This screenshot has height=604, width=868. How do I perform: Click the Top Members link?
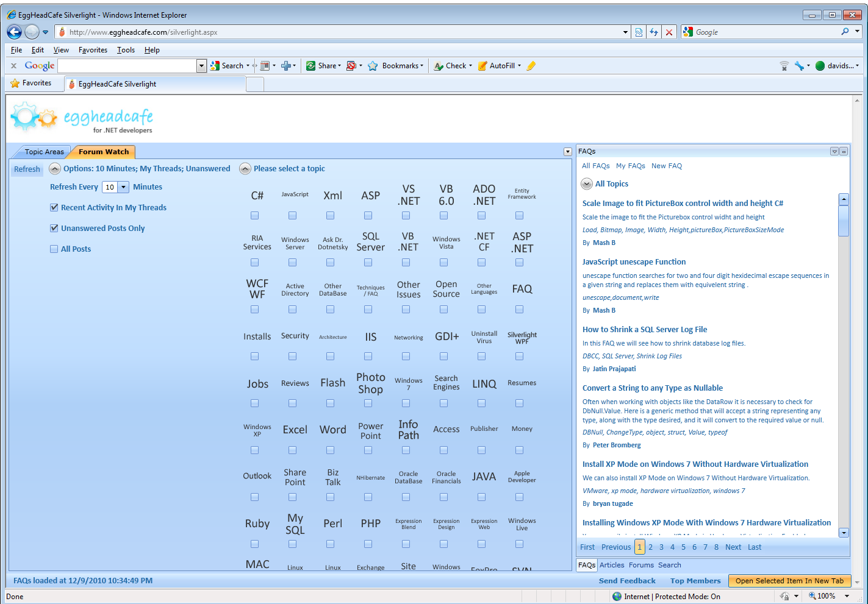pos(695,581)
